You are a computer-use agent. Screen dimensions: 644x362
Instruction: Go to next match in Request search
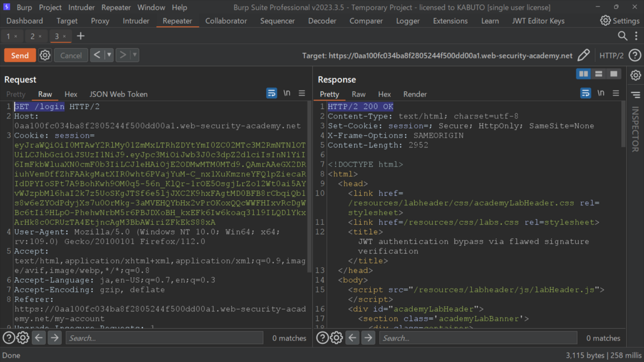(55, 338)
